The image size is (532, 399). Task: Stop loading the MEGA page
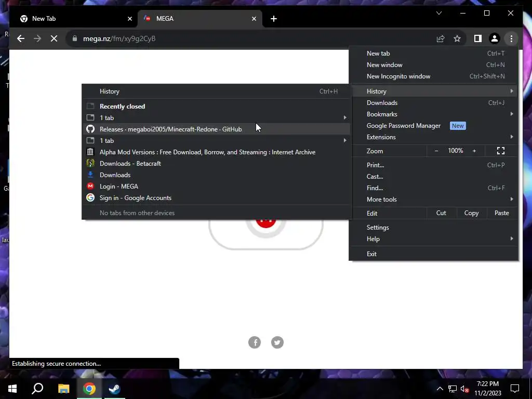pos(54,38)
